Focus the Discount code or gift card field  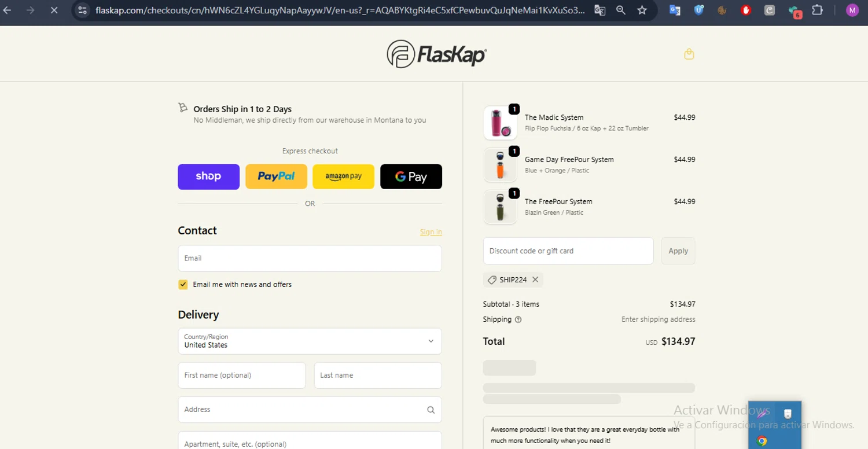[568, 251]
